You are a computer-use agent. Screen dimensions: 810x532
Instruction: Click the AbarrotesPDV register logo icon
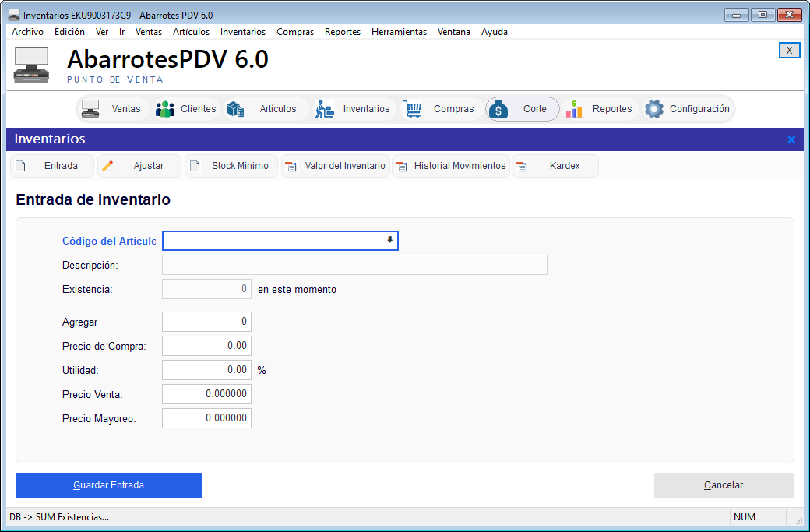coord(31,65)
